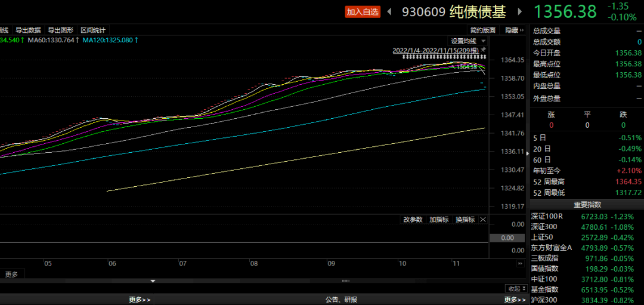Click 导出图形 to export chart
The image size is (644, 305).
[60, 30]
